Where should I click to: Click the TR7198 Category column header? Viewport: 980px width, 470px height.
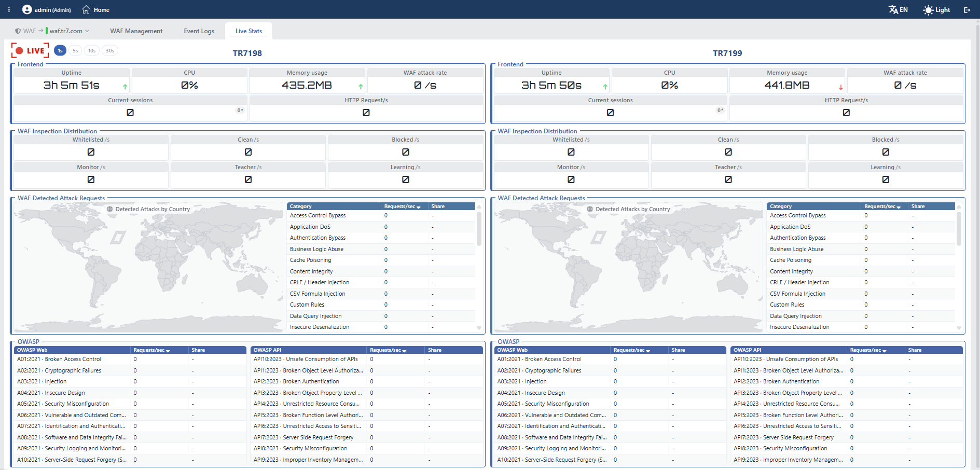[334, 206]
